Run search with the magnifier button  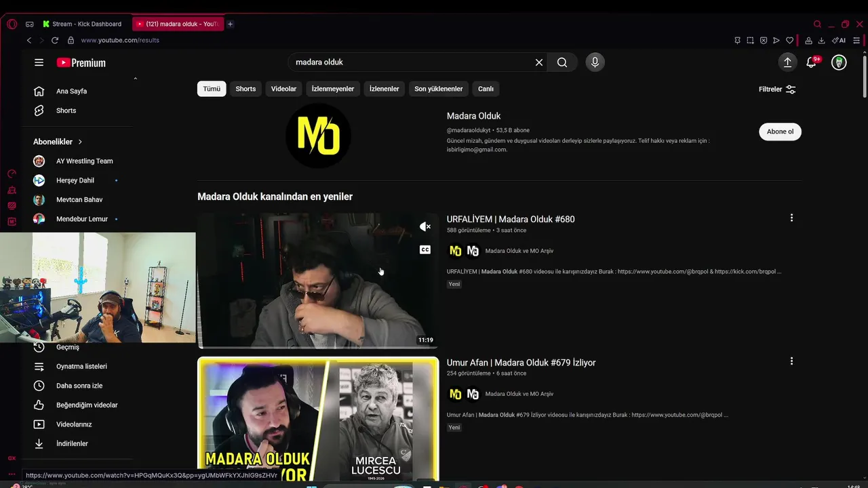click(x=562, y=62)
